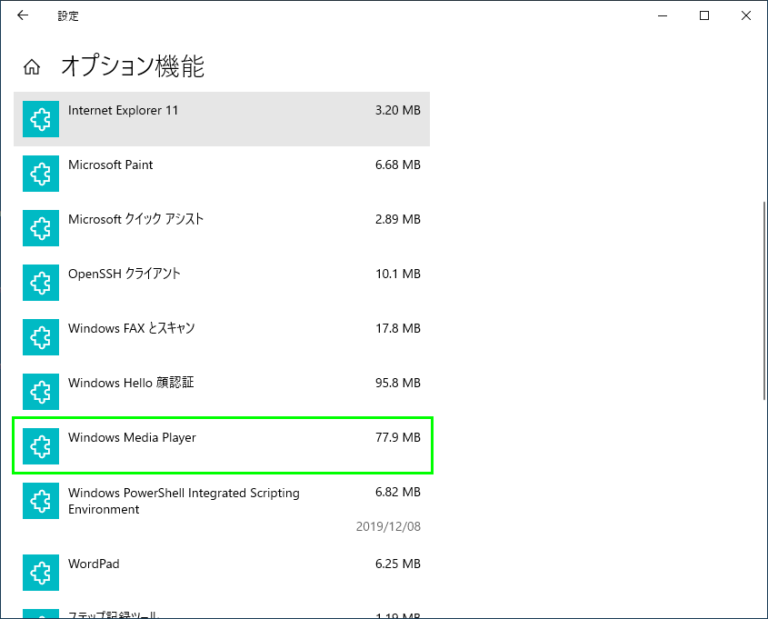Select the Windows Media Player entry
This screenshot has height=619, width=768.
[221, 446]
